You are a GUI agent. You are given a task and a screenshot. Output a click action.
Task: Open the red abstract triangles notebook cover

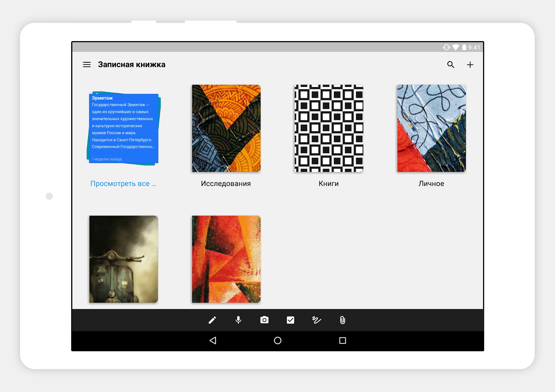(226, 259)
